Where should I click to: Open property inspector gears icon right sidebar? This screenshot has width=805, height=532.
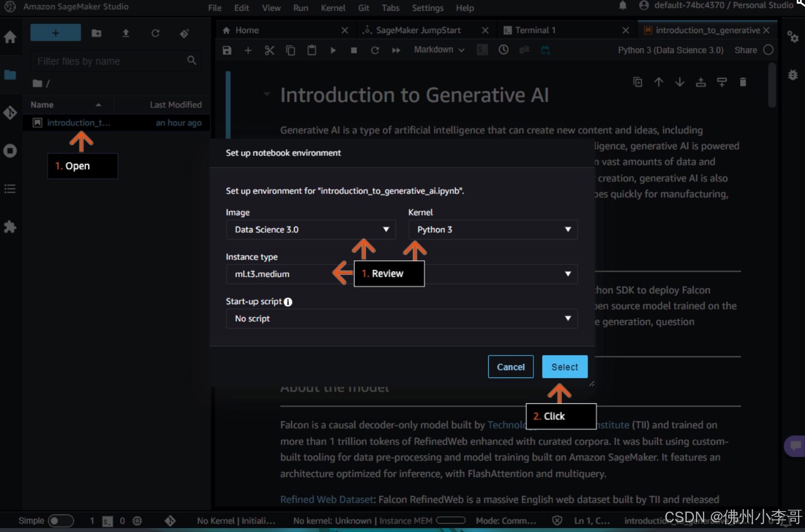(793, 37)
